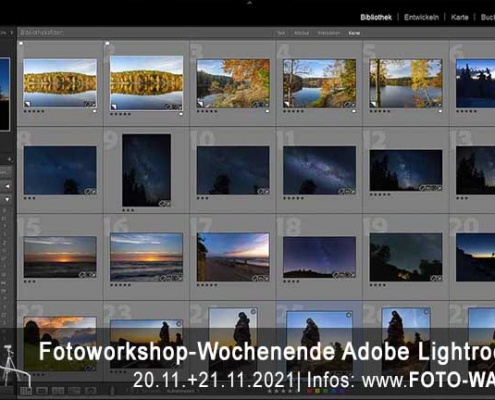Toggle the quick collection circle on thumbnail 23
Viewport: 495px width, 400px height.
point(179,323)
